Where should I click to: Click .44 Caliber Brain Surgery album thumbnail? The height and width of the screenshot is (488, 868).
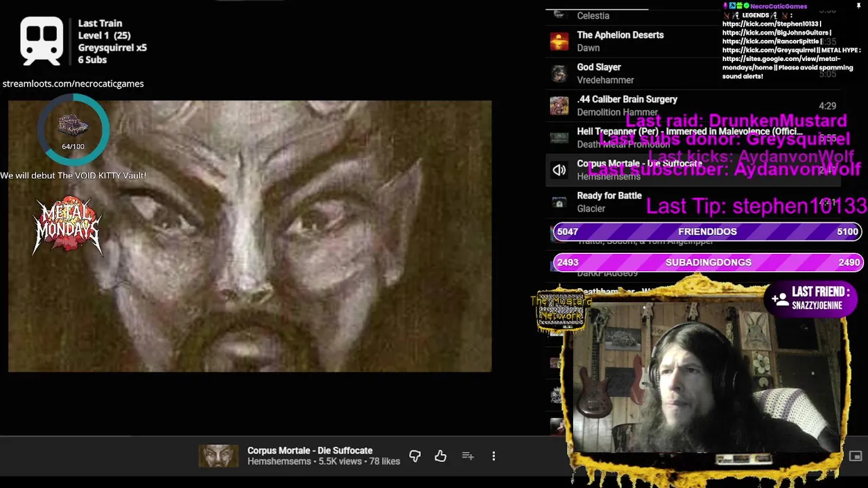click(559, 106)
